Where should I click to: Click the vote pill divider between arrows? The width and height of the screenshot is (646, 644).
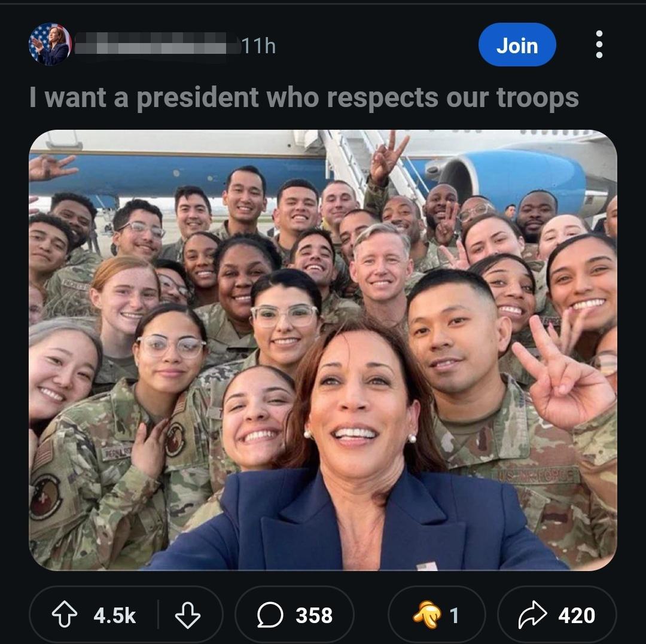(x=158, y=614)
